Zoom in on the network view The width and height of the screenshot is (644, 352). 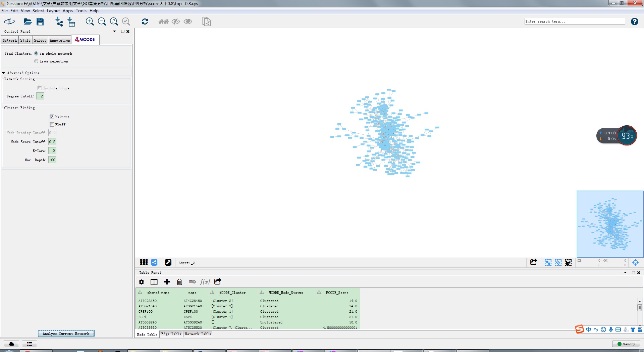point(90,22)
